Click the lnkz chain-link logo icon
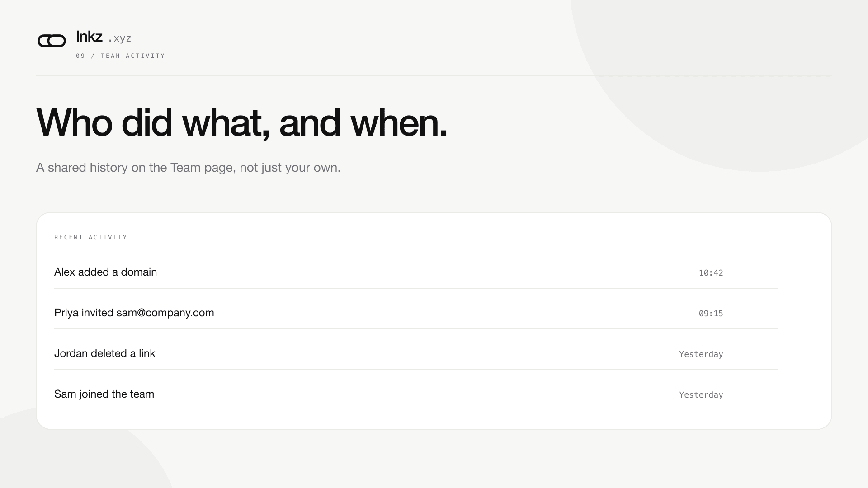The height and width of the screenshot is (488, 868). 52,41
